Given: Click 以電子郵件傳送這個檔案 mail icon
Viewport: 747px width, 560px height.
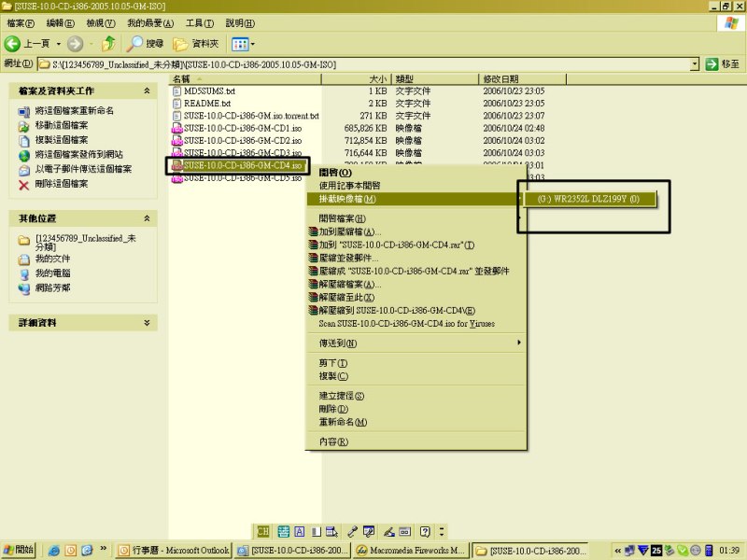Looking at the screenshot, I should 24,170.
